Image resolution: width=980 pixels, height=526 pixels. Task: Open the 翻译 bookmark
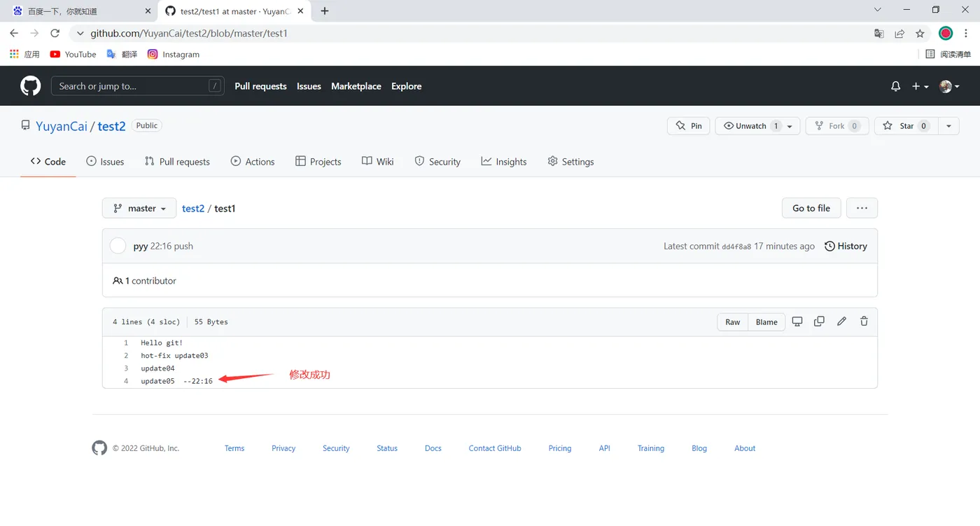click(122, 54)
